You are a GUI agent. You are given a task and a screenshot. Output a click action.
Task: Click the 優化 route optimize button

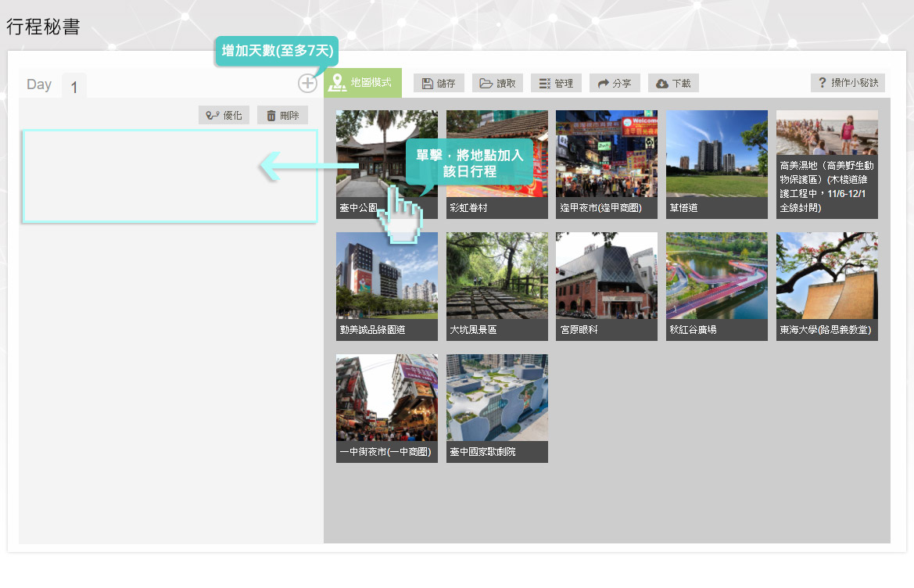pyautogui.click(x=224, y=116)
